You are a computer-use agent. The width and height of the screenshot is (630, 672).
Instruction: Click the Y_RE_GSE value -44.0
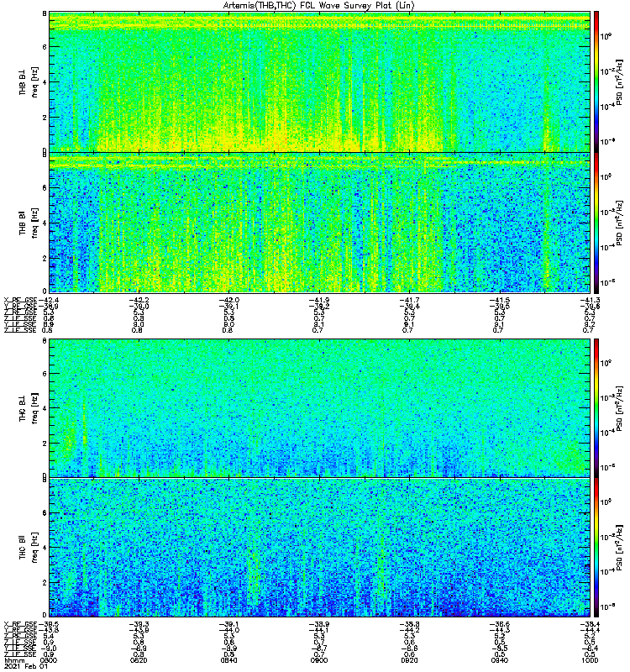click(228, 630)
